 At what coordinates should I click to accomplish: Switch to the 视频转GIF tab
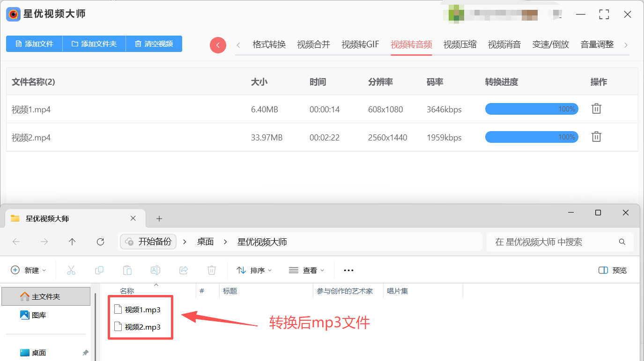pyautogui.click(x=361, y=45)
